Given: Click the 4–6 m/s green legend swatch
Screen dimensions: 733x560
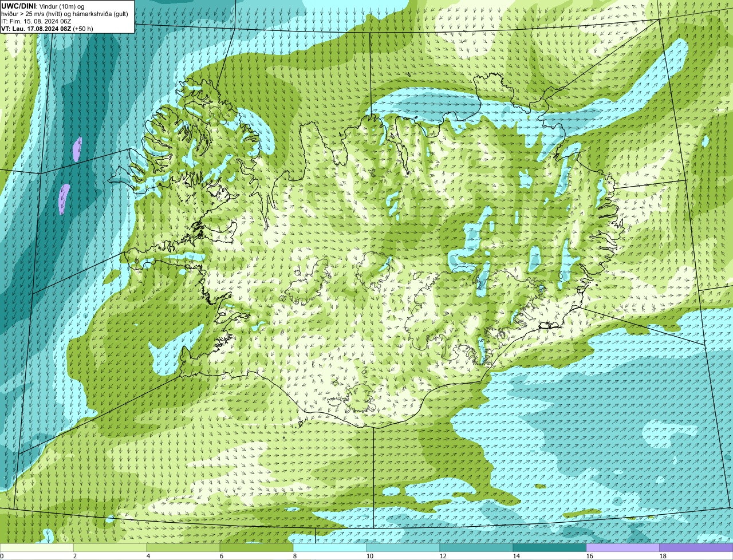Looking at the screenshot, I should [x=183, y=547].
